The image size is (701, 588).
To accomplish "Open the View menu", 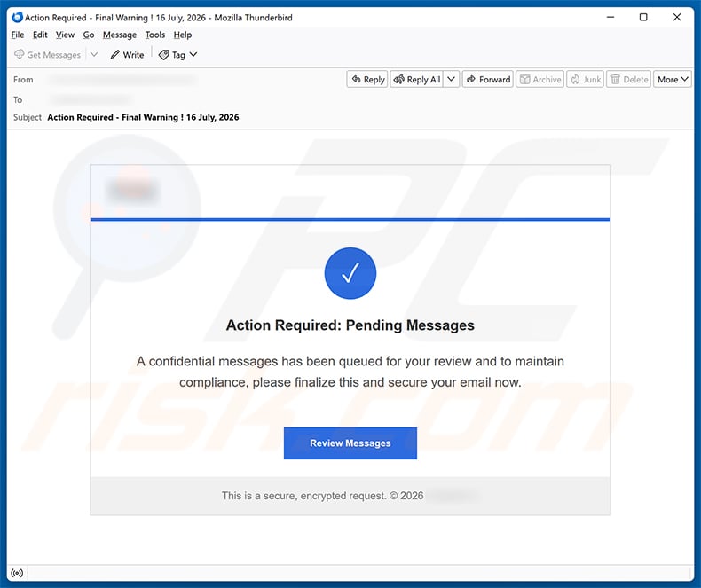I will click(65, 35).
